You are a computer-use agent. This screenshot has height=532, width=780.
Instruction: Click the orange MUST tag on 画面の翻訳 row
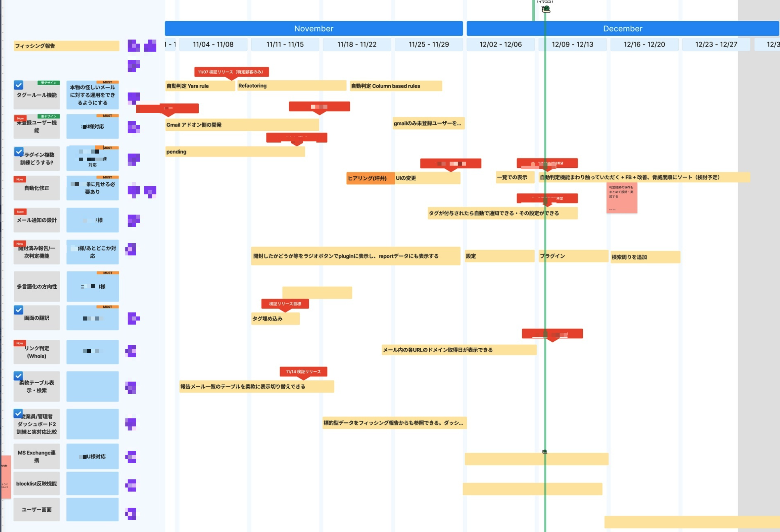point(107,306)
